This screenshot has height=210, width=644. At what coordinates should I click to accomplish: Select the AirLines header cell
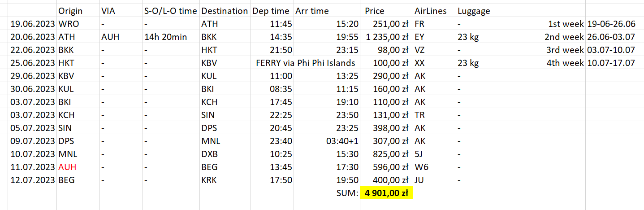(434, 11)
